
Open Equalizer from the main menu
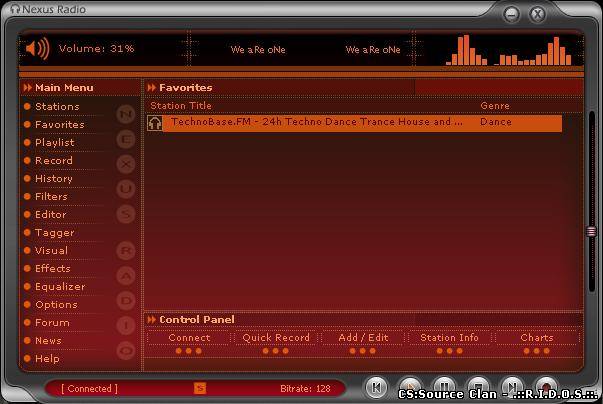pyautogui.click(x=60, y=287)
